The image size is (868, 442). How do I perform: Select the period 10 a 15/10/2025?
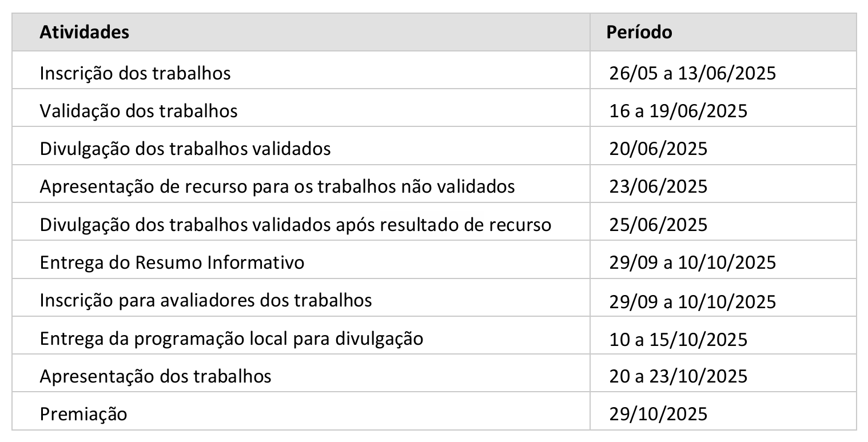pos(678,339)
